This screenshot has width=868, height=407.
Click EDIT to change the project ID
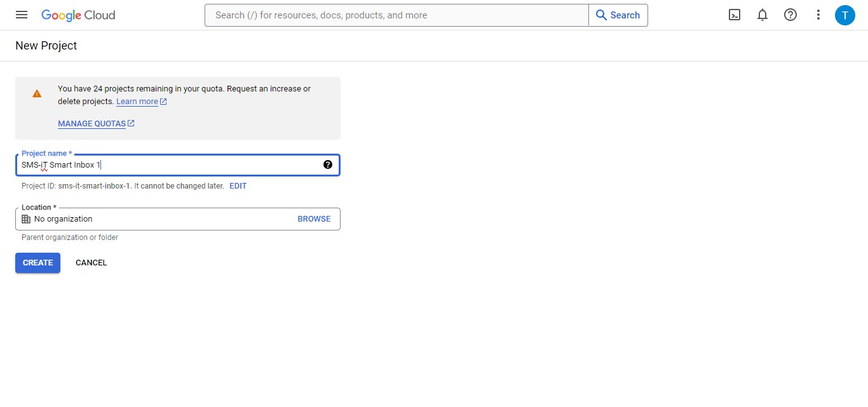click(x=238, y=185)
